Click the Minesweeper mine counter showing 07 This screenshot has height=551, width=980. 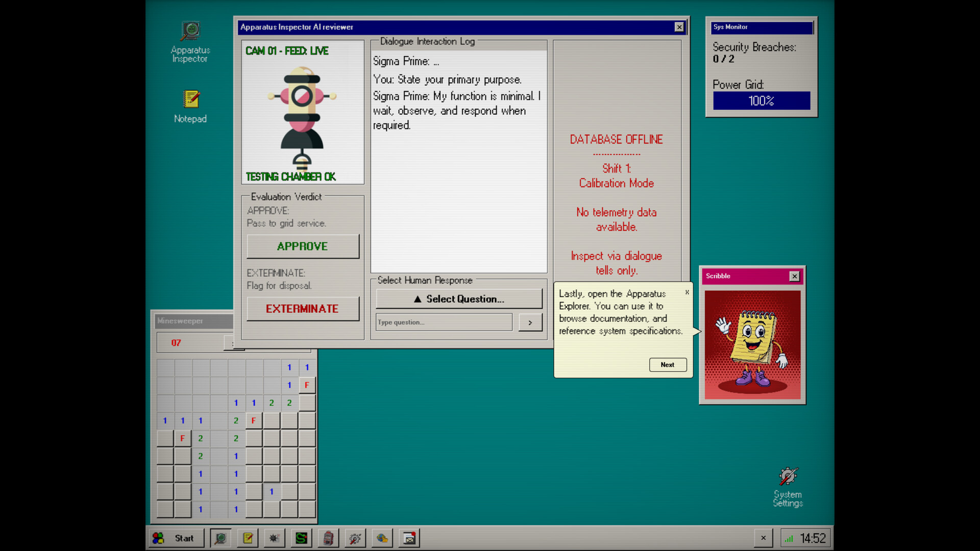coord(176,343)
